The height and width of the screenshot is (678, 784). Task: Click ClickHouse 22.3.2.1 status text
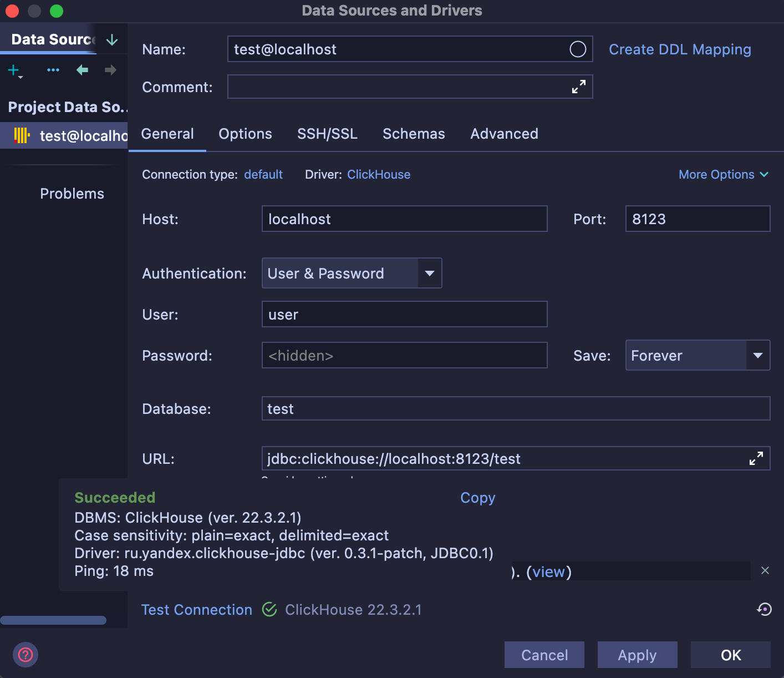[x=353, y=610]
